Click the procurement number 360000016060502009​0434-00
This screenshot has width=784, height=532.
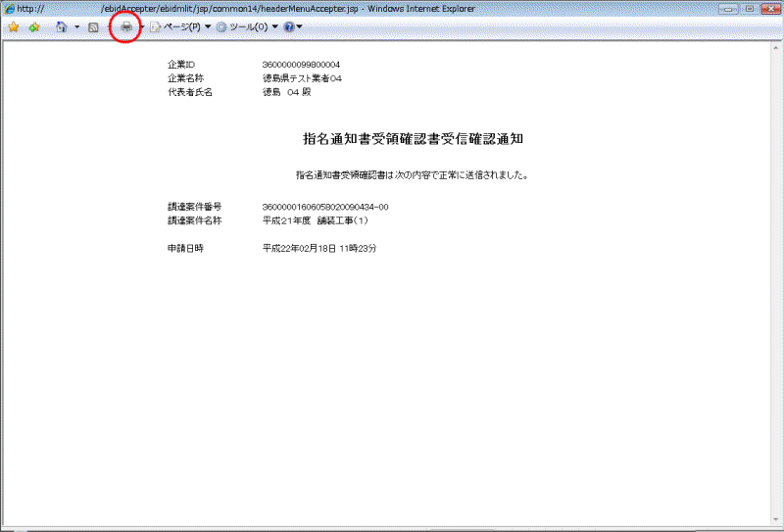click(x=325, y=207)
